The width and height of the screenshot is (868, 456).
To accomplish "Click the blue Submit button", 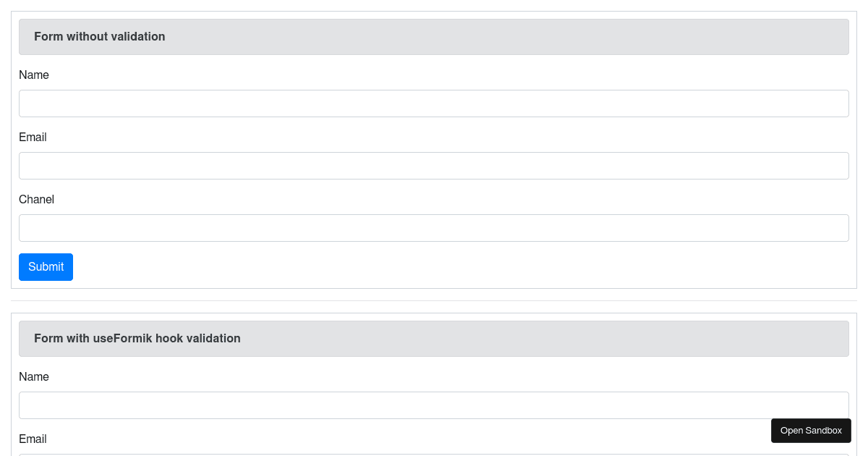I will pos(46,267).
